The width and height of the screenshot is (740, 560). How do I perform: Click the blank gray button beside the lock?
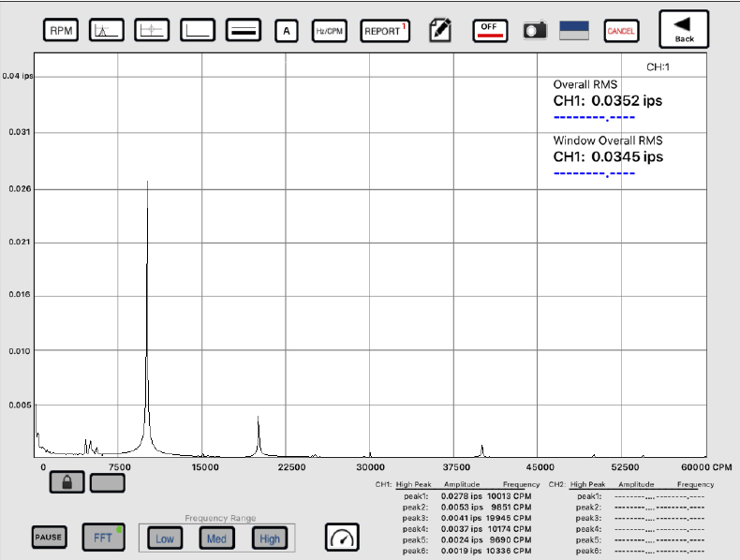[x=108, y=483]
